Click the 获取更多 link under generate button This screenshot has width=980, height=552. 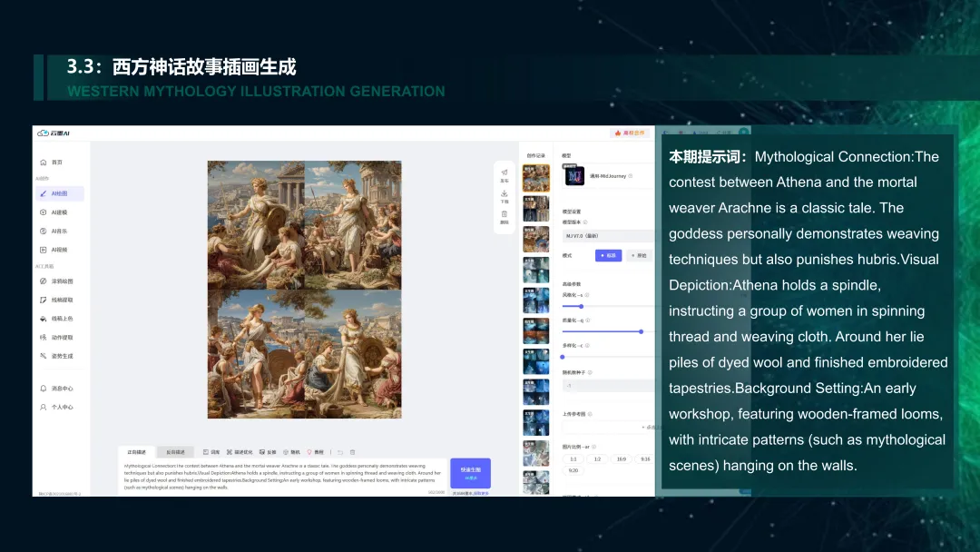coord(481,493)
